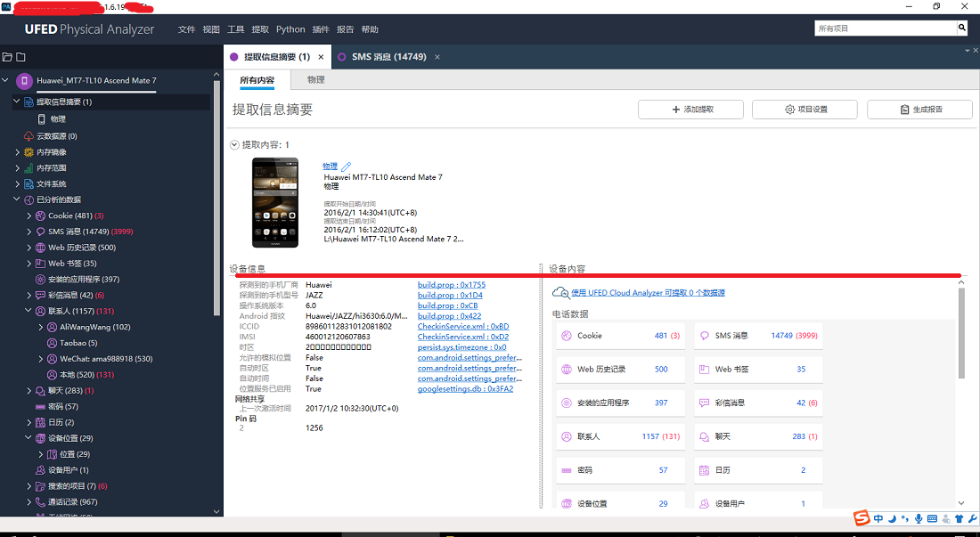
Task: Click the Huawei device icon in tree
Action: pyautogui.click(x=24, y=80)
